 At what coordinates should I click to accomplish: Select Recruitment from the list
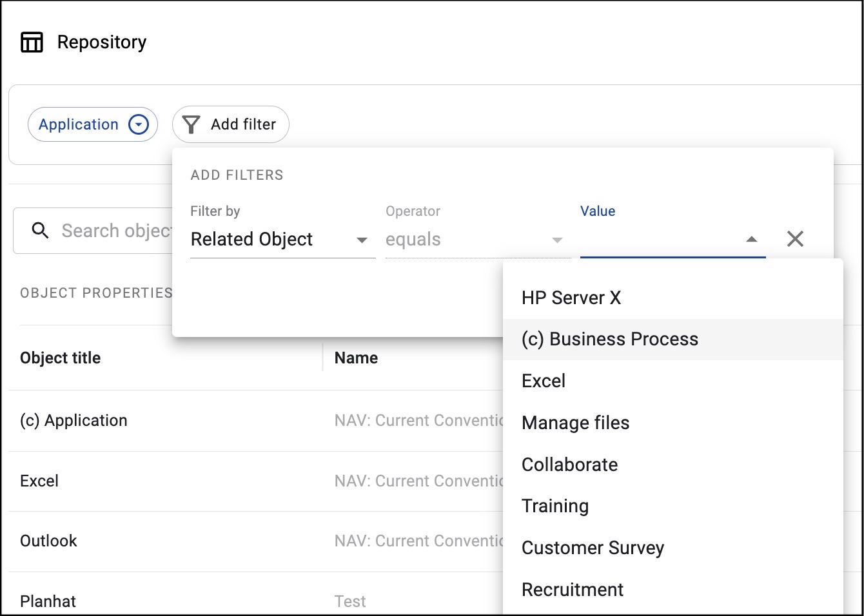click(x=673, y=590)
